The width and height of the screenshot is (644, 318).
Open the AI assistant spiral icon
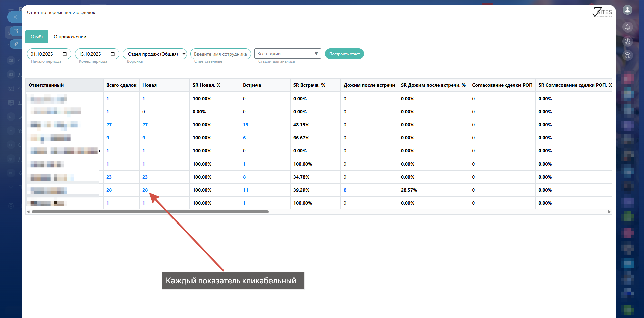627,41
